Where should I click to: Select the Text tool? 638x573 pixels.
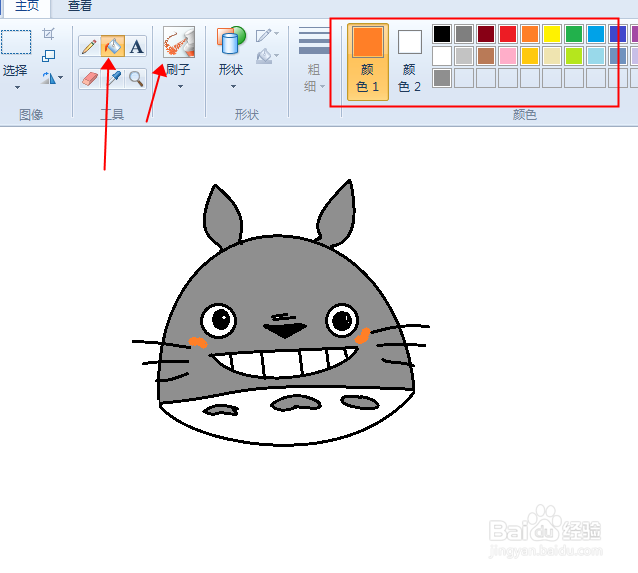[x=136, y=46]
